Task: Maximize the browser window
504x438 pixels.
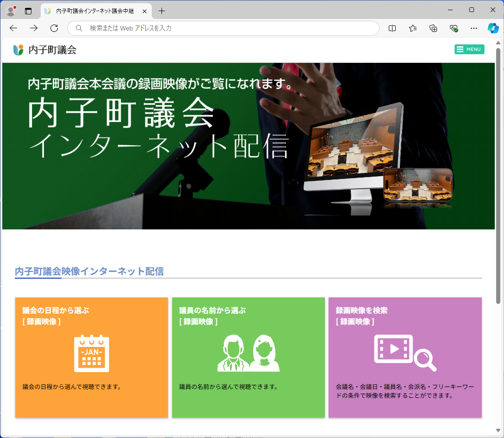Action: [x=472, y=10]
